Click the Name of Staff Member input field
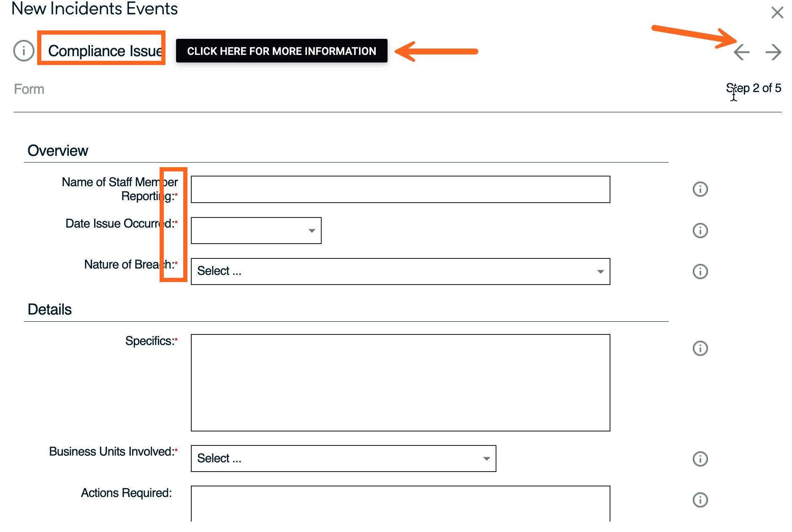The image size is (792, 532). [400, 190]
